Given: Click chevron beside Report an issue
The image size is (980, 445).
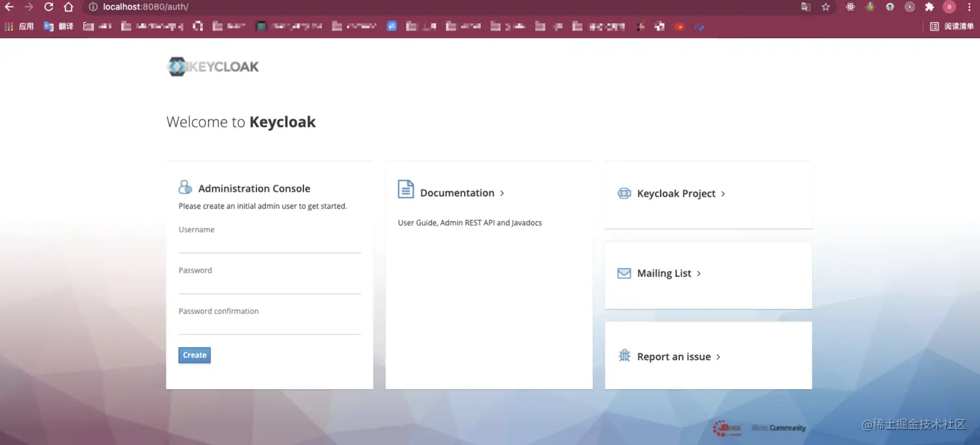Looking at the screenshot, I should [718, 357].
